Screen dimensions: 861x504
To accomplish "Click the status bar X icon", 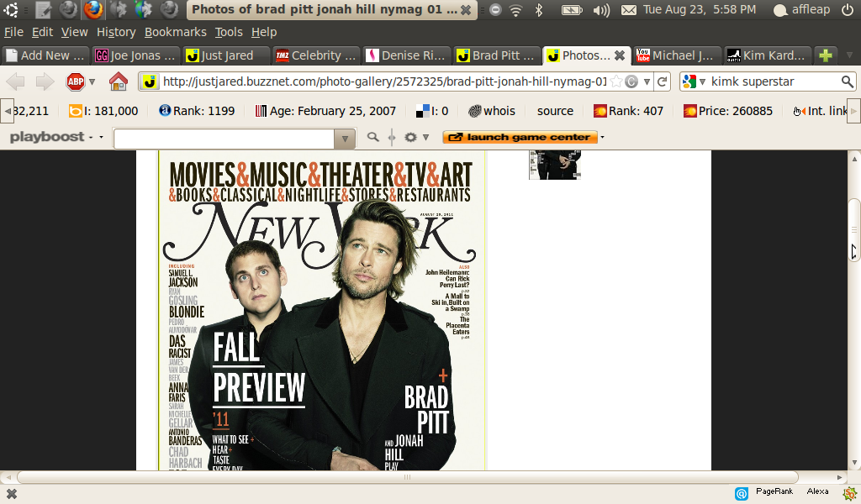I will 12,494.
